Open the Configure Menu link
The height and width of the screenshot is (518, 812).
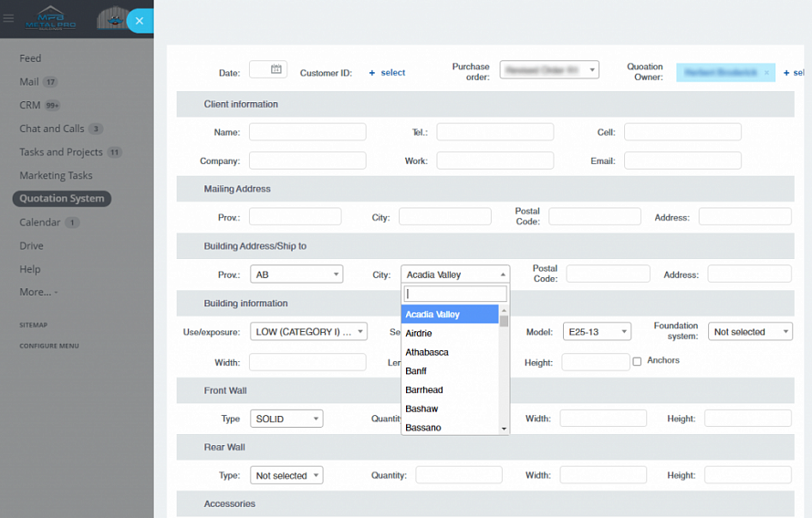(49, 346)
